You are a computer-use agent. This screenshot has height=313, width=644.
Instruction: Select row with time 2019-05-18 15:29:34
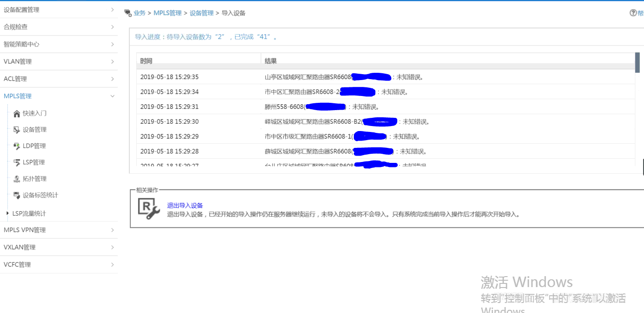click(x=385, y=92)
